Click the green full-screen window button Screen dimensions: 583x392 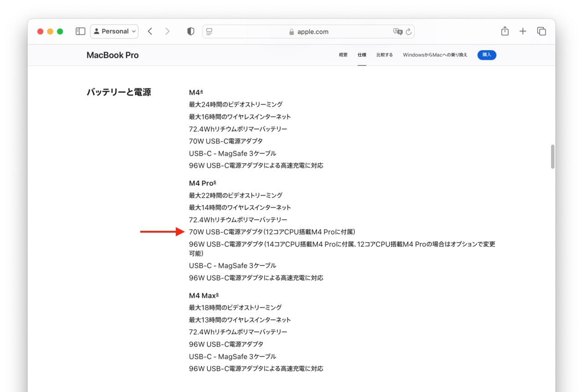60,31
